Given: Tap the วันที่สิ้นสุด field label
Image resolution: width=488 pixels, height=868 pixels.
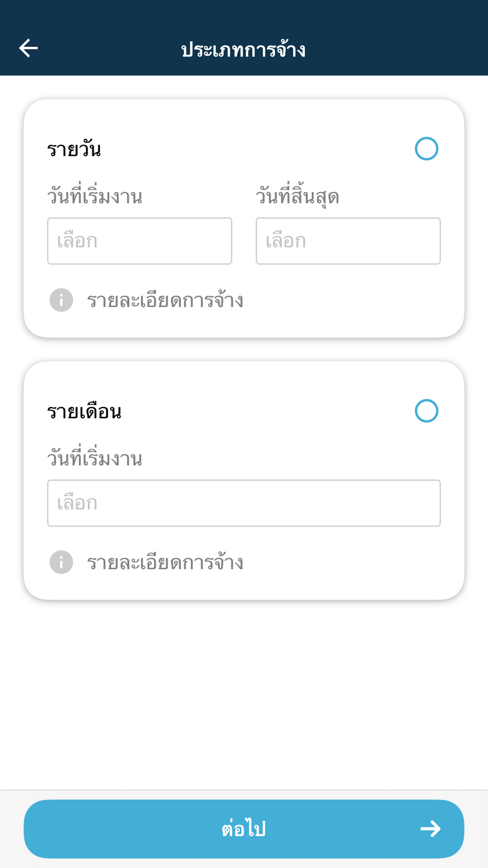Looking at the screenshot, I should pos(297,197).
